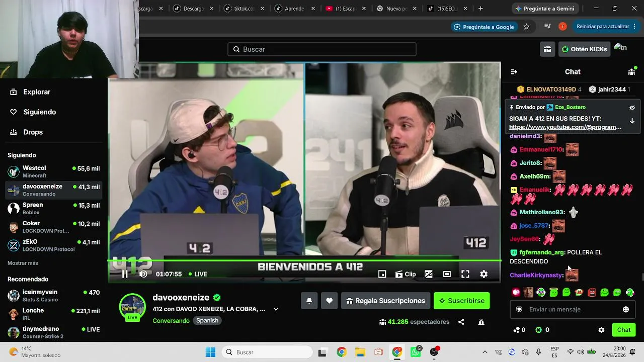644x362 pixels.
Task: Click the Obtén KICKs button
Action: 584,49
